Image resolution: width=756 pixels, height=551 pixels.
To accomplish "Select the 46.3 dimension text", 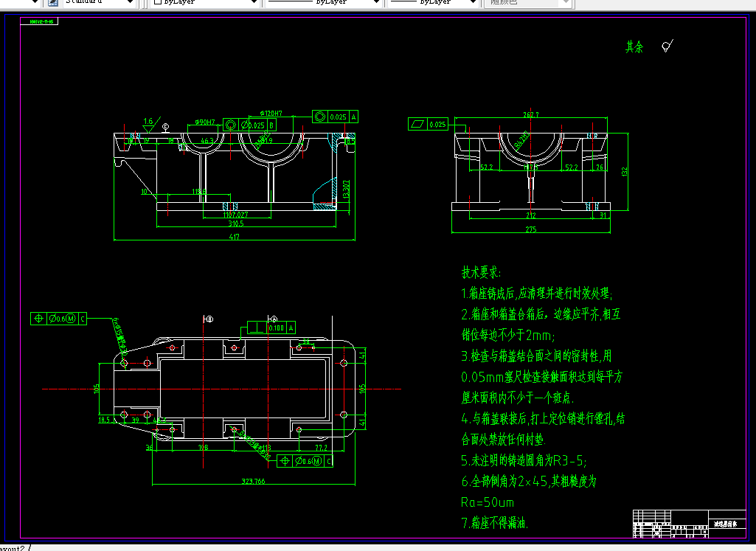I will tap(207, 141).
